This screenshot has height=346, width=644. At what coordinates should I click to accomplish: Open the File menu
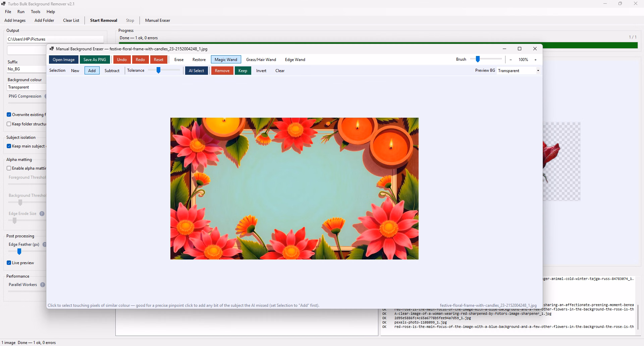(x=8, y=12)
